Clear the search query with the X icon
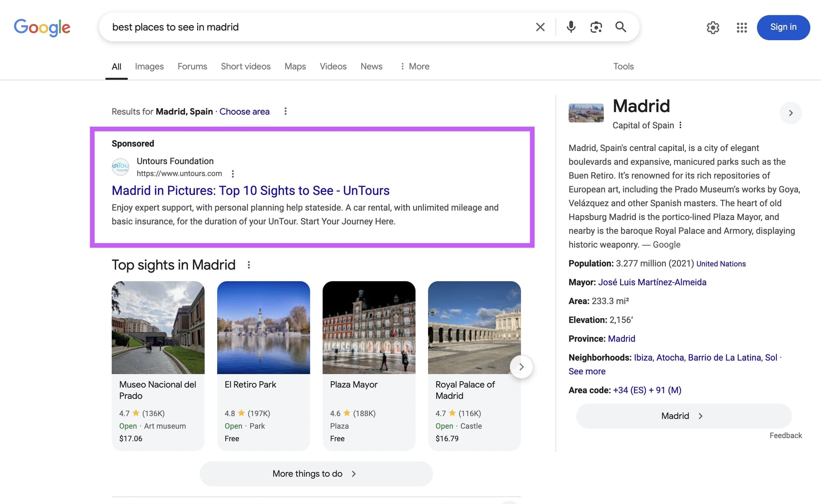This screenshot has width=821, height=504. pyautogui.click(x=540, y=27)
